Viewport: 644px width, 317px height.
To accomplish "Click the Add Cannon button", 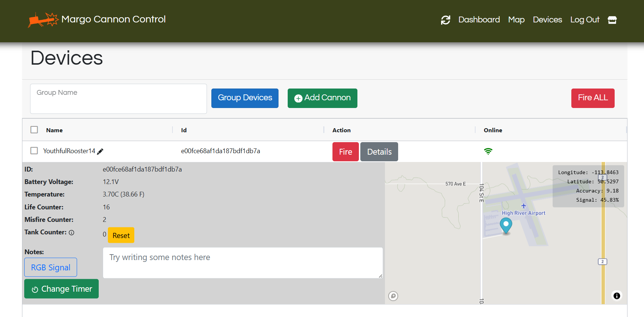I will click(322, 98).
